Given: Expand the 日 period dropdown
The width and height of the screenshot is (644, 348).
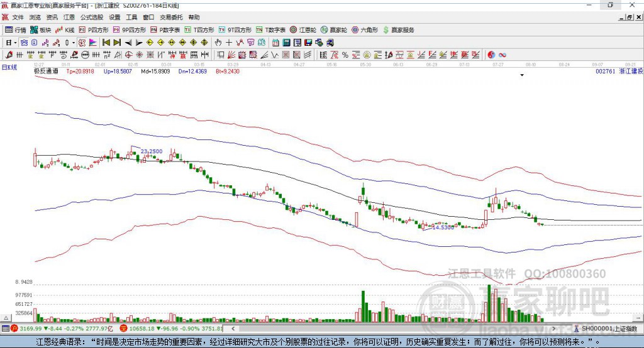Looking at the screenshot, I should tap(15, 43).
